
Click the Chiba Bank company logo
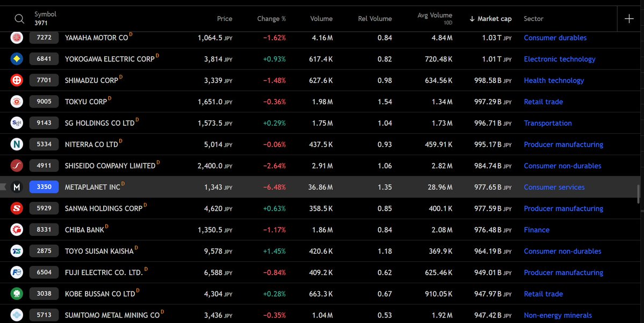pyautogui.click(x=17, y=229)
